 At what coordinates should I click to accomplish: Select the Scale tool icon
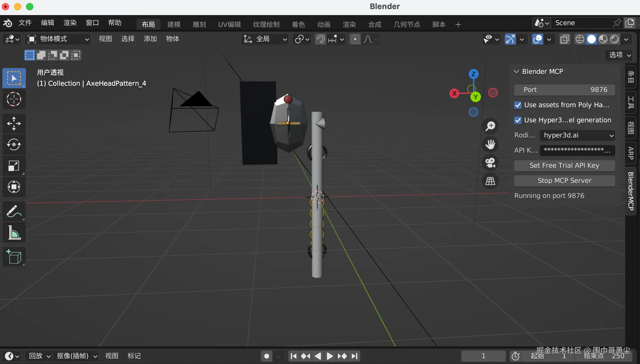pos(14,166)
